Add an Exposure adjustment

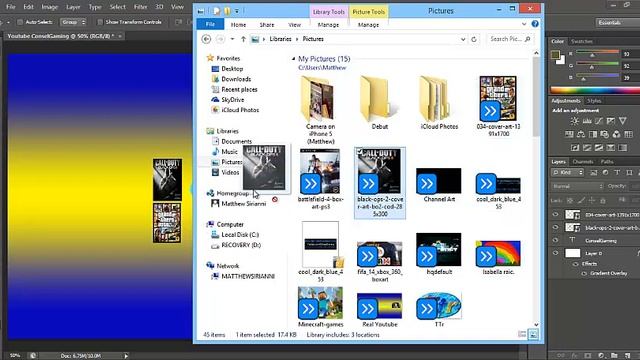point(611,121)
